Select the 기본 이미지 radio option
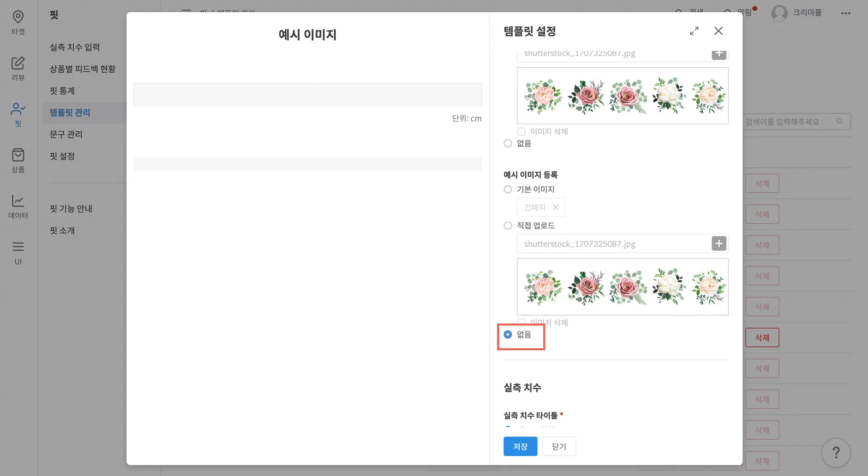This screenshot has width=868, height=476. tap(508, 189)
